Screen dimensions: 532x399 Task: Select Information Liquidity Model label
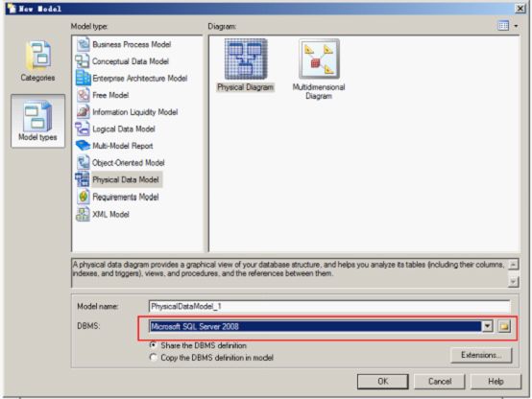tap(135, 112)
